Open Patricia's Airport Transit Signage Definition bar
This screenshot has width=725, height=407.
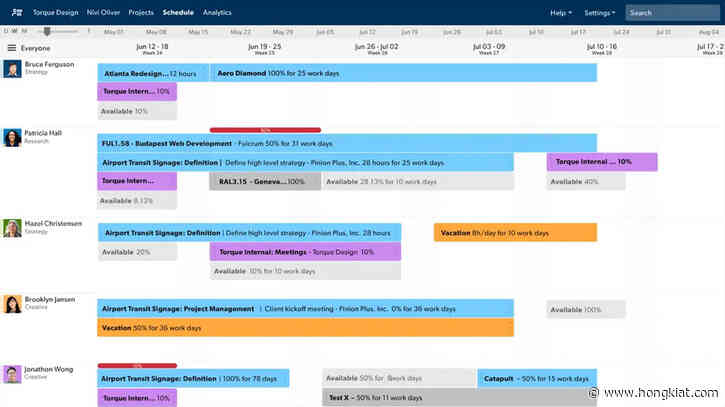pos(305,163)
